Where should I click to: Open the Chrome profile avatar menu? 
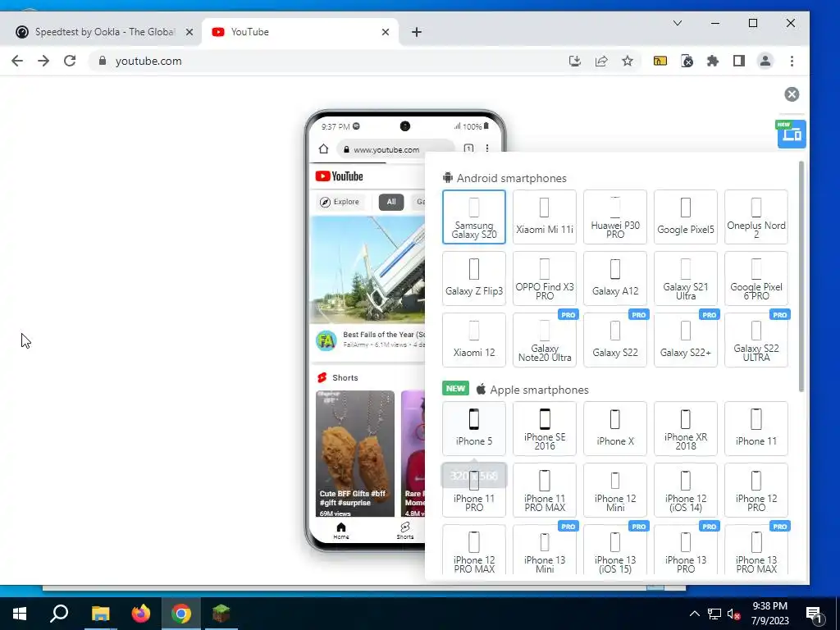pyautogui.click(x=765, y=61)
